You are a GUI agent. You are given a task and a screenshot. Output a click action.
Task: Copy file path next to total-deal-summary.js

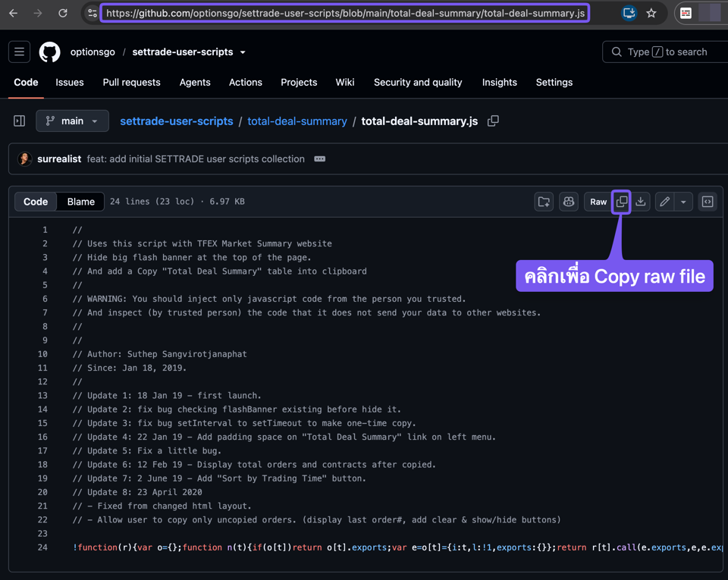click(493, 121)
